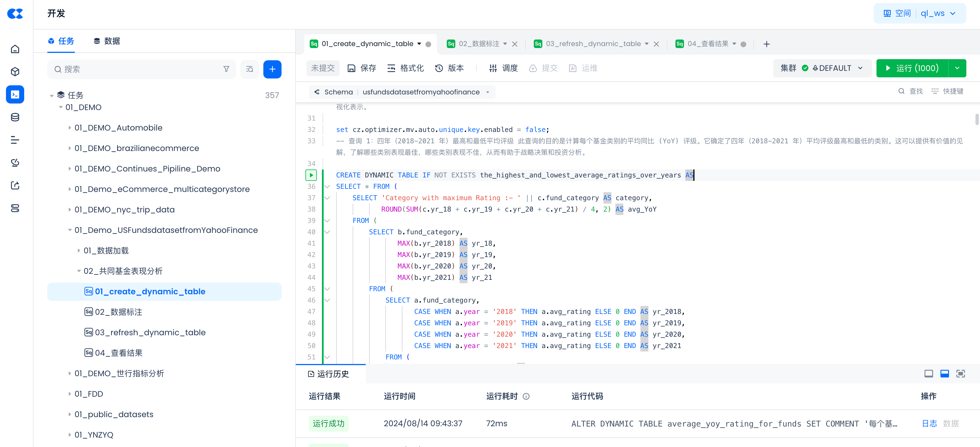Open 调度 scheduling settings
The width and height of the screenshot is (980, 447).
[x=503, y=68]
